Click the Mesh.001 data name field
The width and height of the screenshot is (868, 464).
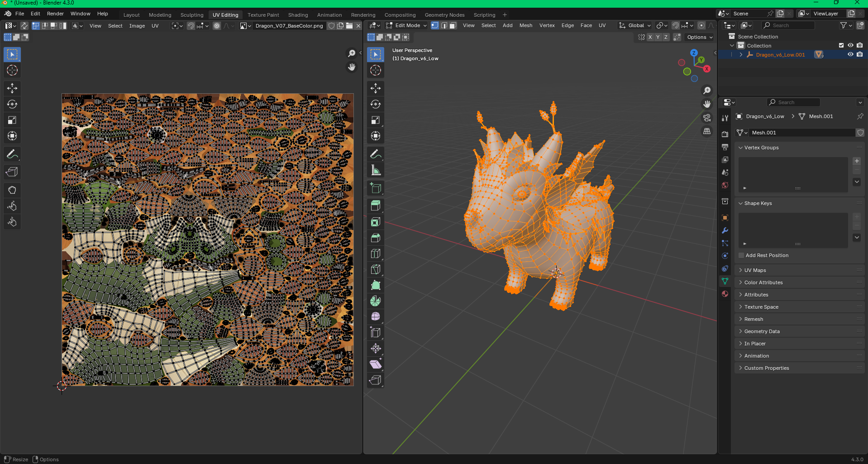(802, 133)
